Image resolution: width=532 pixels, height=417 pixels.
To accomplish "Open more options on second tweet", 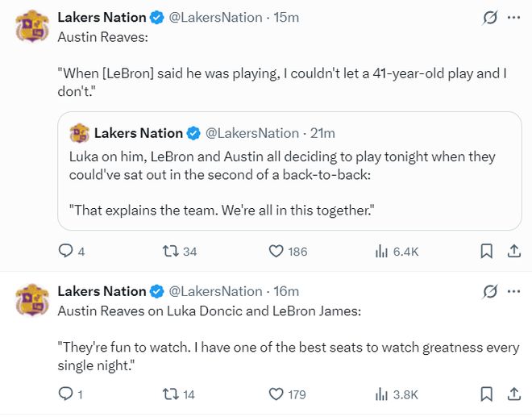I will [513, 291].
